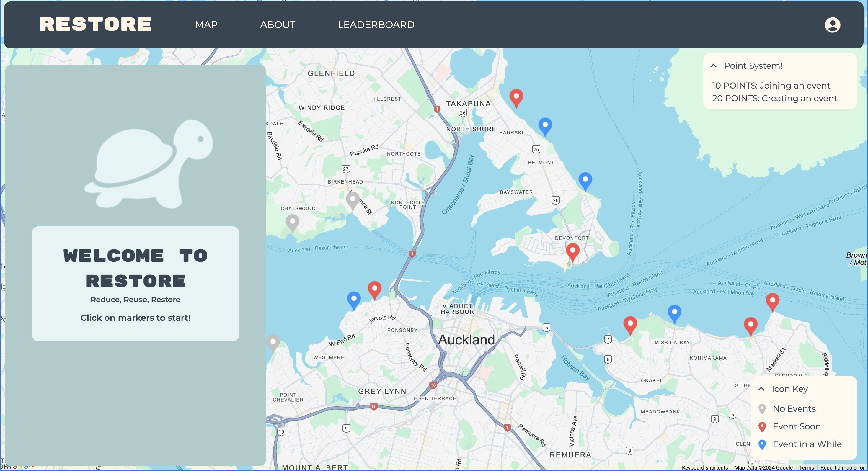
Task: Click the red marker near Takapuna beach
Action: (x=516, y=97)
